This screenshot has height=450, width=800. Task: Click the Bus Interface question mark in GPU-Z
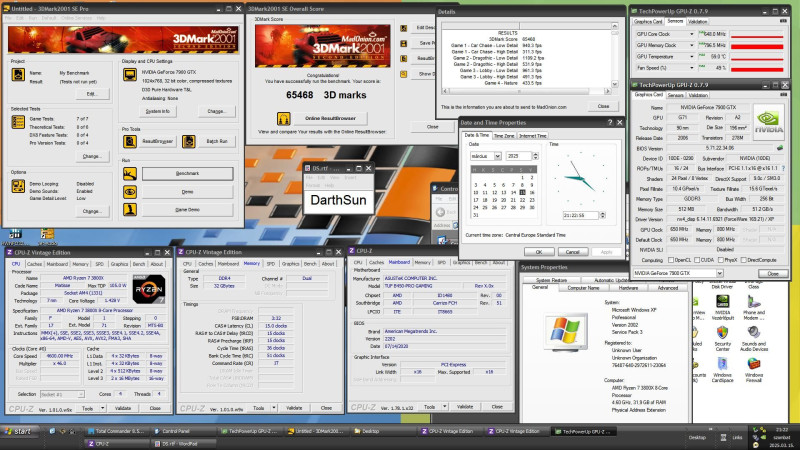click(783, 168)
